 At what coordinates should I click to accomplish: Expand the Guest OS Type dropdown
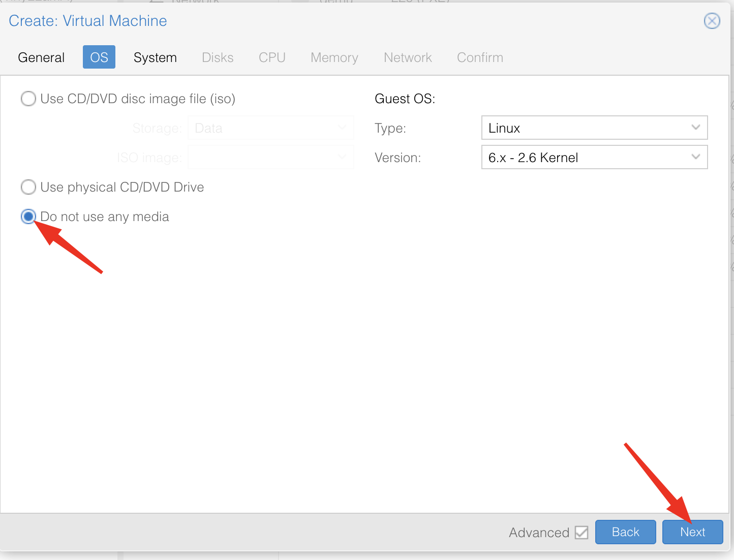coord(594,128)
